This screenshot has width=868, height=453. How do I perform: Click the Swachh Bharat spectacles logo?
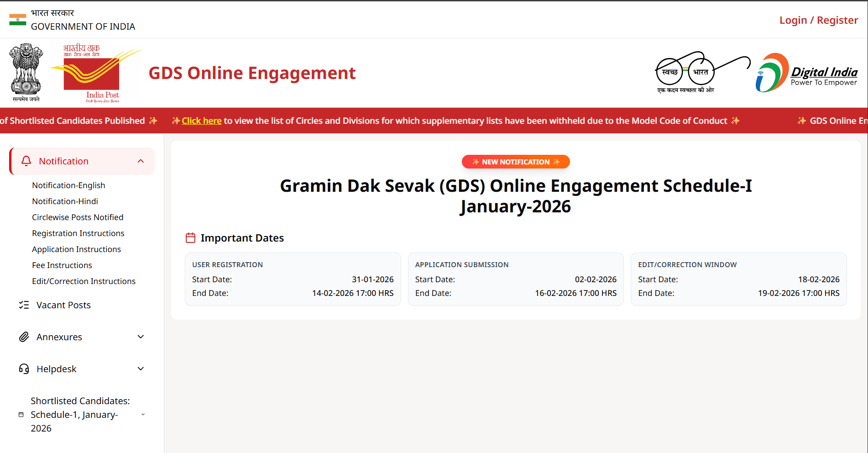tap(702, 73)
